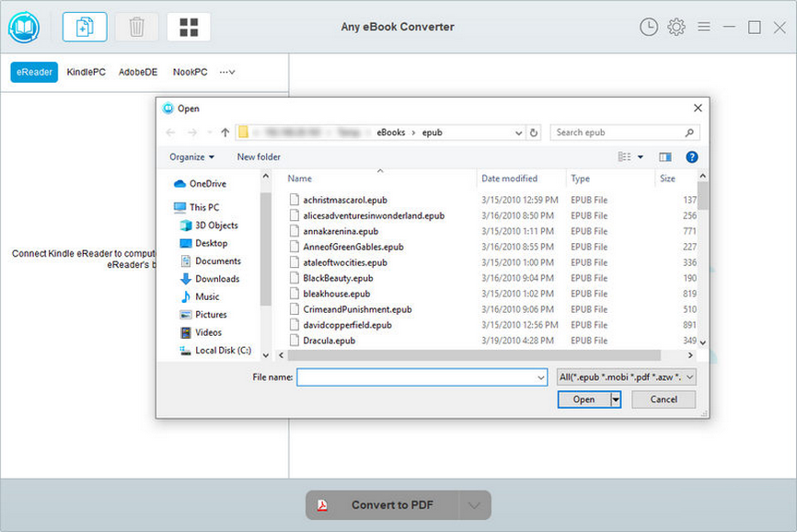
Task: Select This PC in navigation pane
Action: 197,207
